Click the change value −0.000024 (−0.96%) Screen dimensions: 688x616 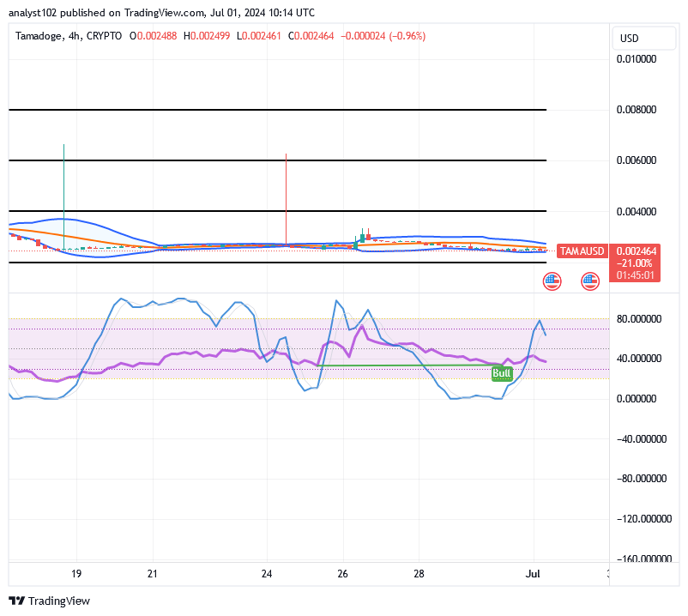[x=383, y=36]
